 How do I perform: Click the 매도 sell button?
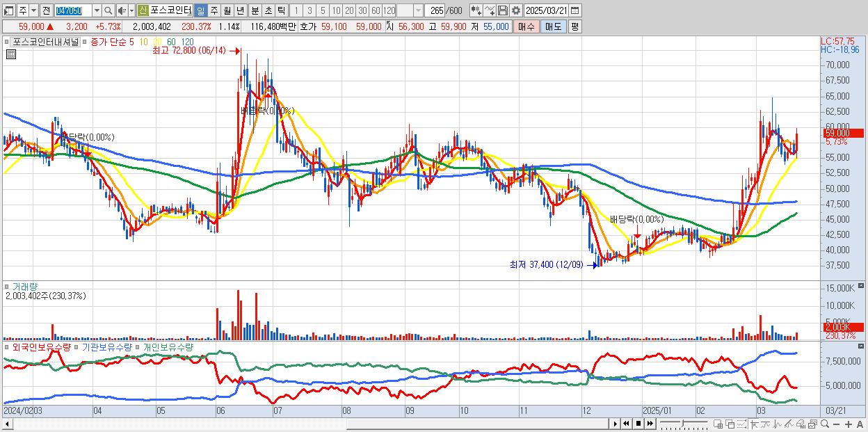point(554,26)
